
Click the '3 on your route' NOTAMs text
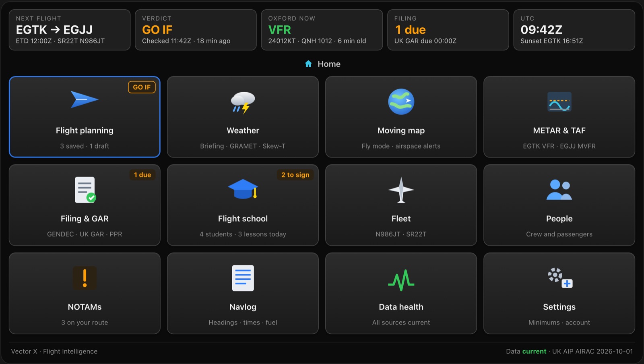click(x=85, y=323)
